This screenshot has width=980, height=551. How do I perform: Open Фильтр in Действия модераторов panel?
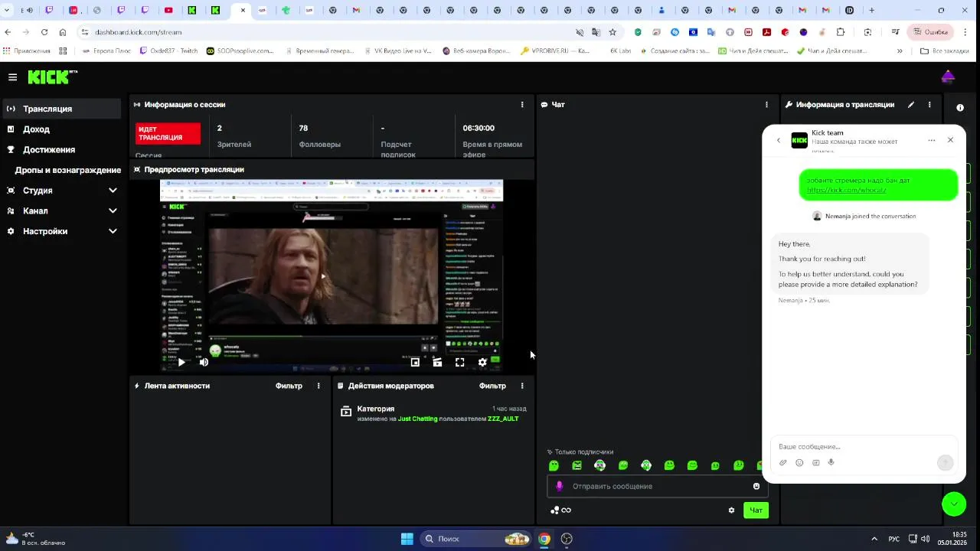[x=492, y=386]
